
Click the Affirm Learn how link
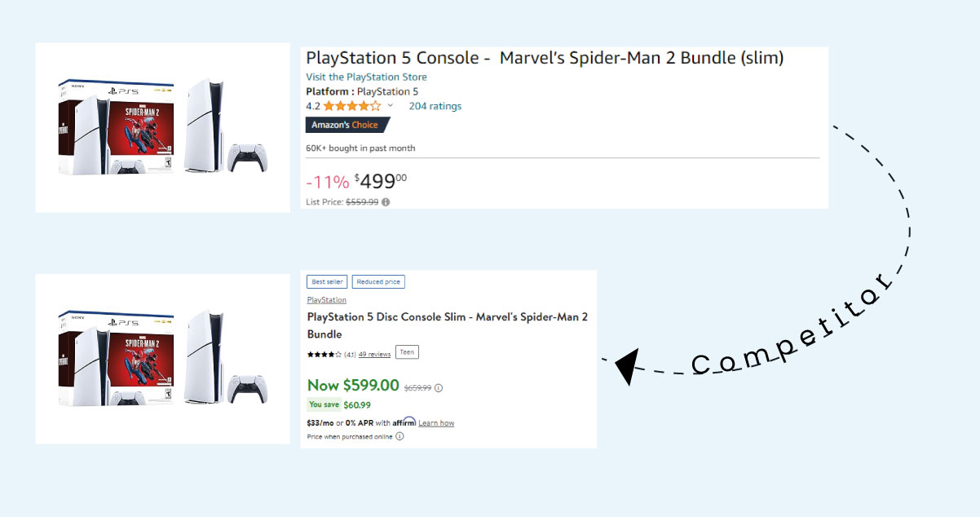tap(436, 423)
